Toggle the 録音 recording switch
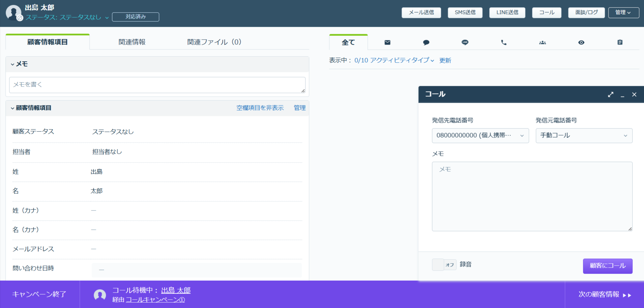The height and width of the screenshot is (308, 644). 444,264
